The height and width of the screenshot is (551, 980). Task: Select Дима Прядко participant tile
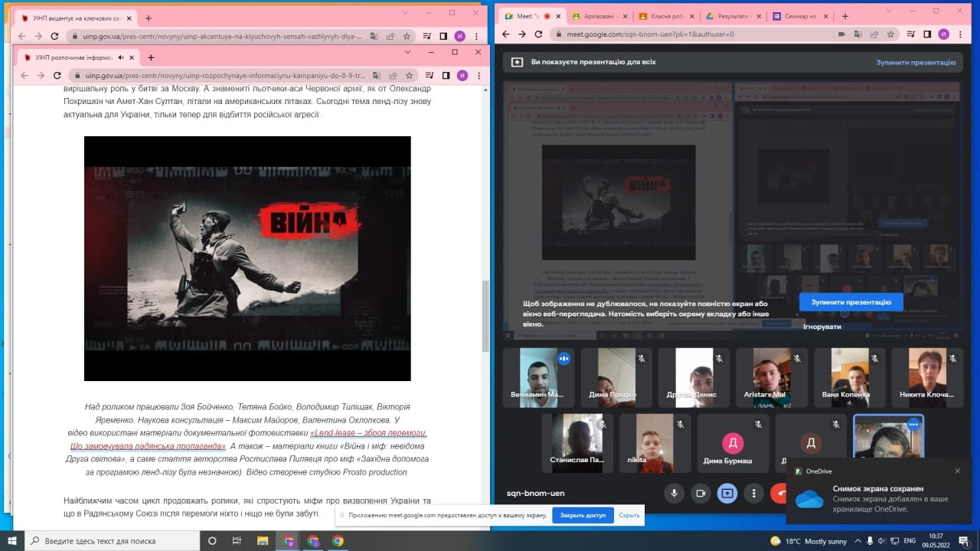coord(616,378)
